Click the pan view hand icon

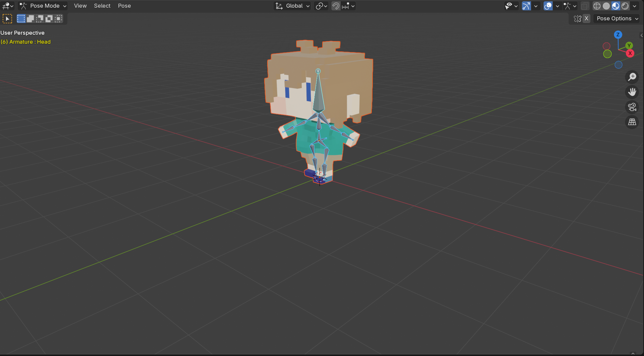(x=632, y=92)
